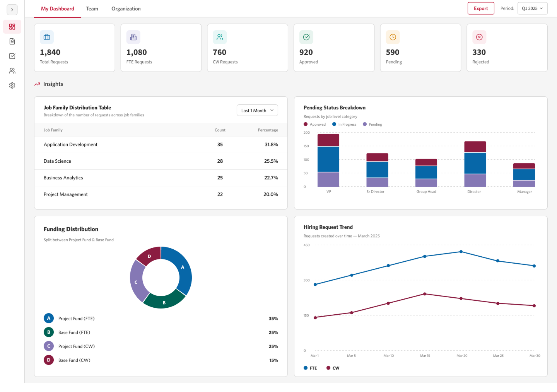Click the Group Head stacked bar
Image resolution: width=557 pixels, height=392 pixels.
click(426, 173)
